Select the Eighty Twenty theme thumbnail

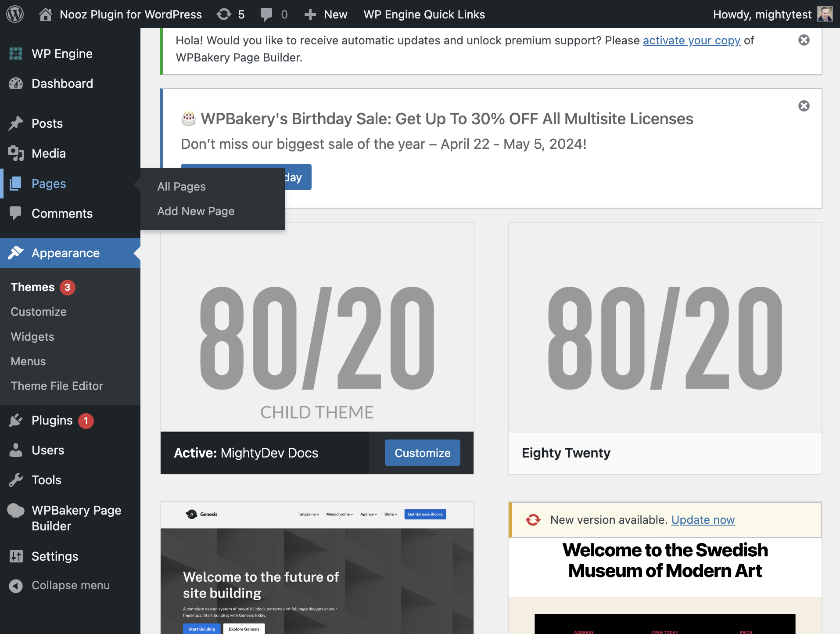click(x=665, y=327)
